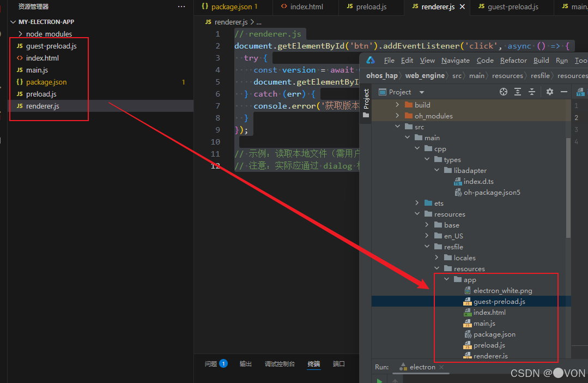588x383 pixels.
Task: Show the 问题 problems panel tab
Action: click(216, 364)
